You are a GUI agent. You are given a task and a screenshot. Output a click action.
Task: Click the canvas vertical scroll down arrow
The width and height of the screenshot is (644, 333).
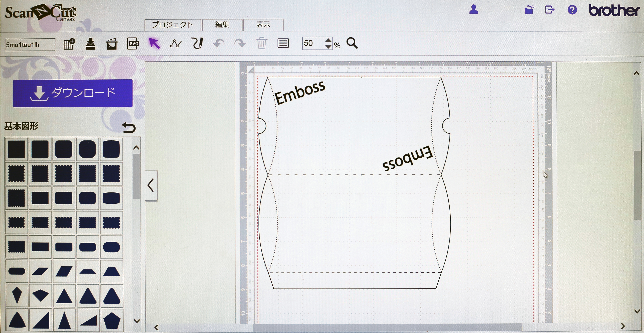click(637, 311)
